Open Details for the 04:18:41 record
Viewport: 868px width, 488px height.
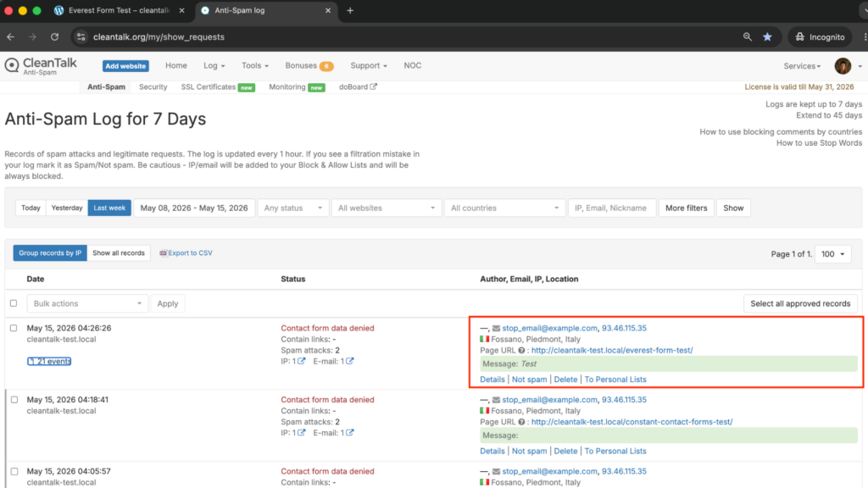pyautogui.click(x=492, y=451)
